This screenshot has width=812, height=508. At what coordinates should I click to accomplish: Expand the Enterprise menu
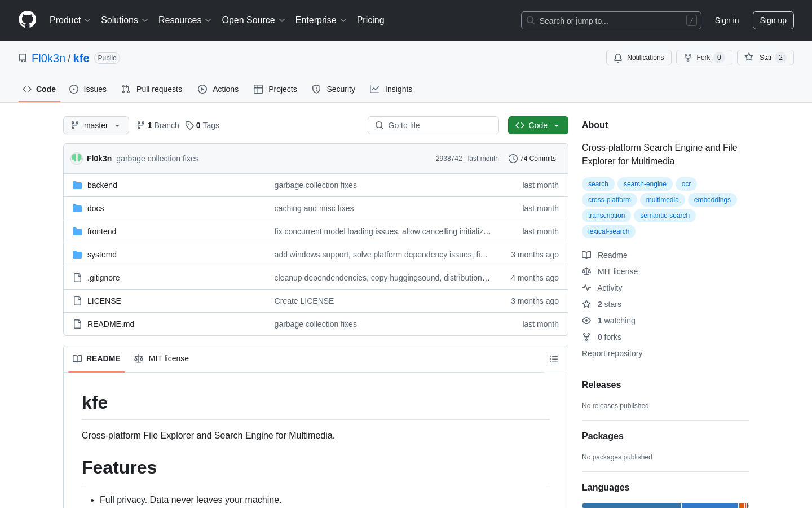tap(321, 20)
